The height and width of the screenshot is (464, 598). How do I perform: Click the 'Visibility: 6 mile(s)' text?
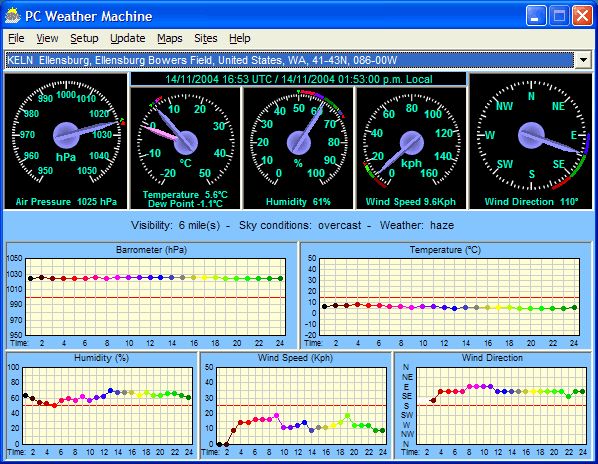click(x=175, y=225)
